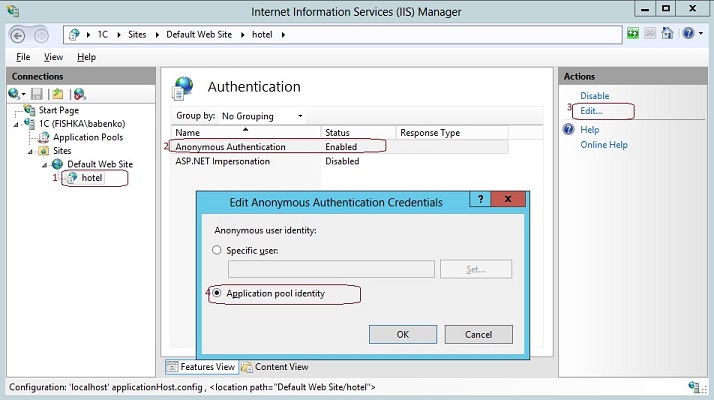Click Cancel in the credentials dialog

(x=479, y=334)
